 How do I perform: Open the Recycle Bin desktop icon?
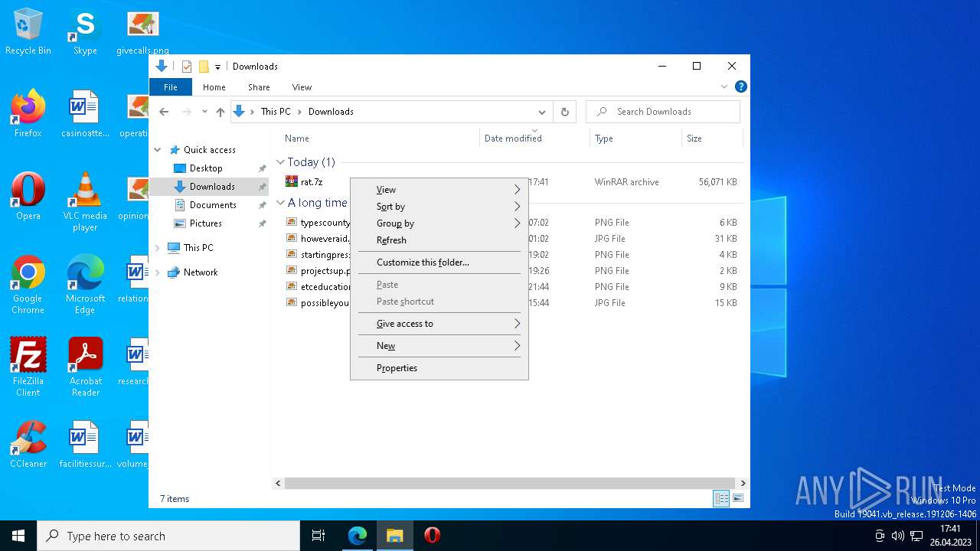pyautogui.click(x=28, y=32)
